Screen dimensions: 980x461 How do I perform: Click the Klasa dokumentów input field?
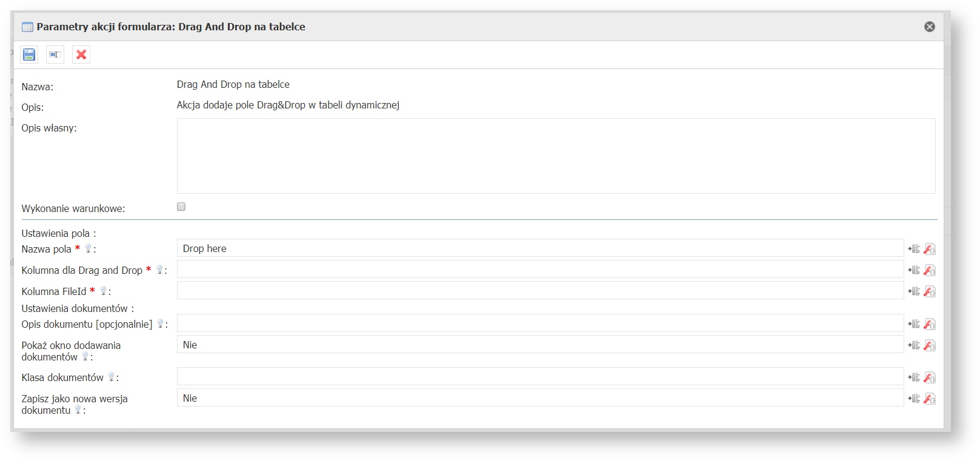(539, 377)
